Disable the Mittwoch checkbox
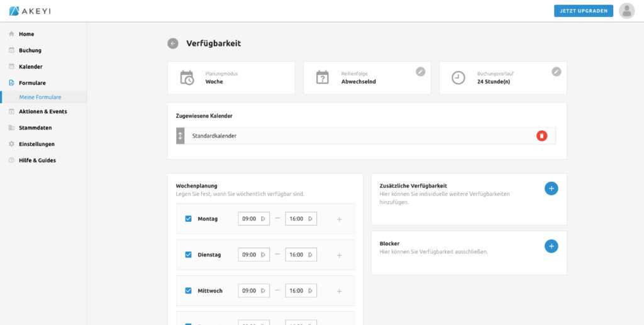The height and width of the screenshot is (325, 644). pos(188,290)
